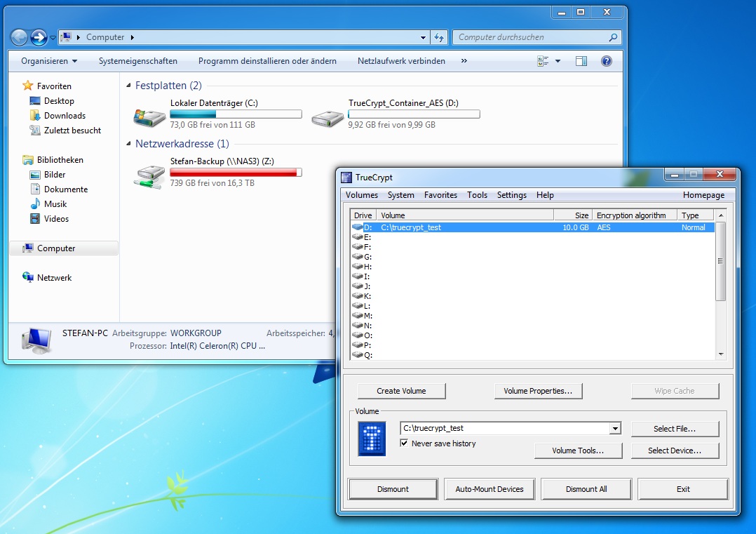Open the Help menu in TrueCrypt
This screenshot has width=756, height=534.
tap(545, 195)
